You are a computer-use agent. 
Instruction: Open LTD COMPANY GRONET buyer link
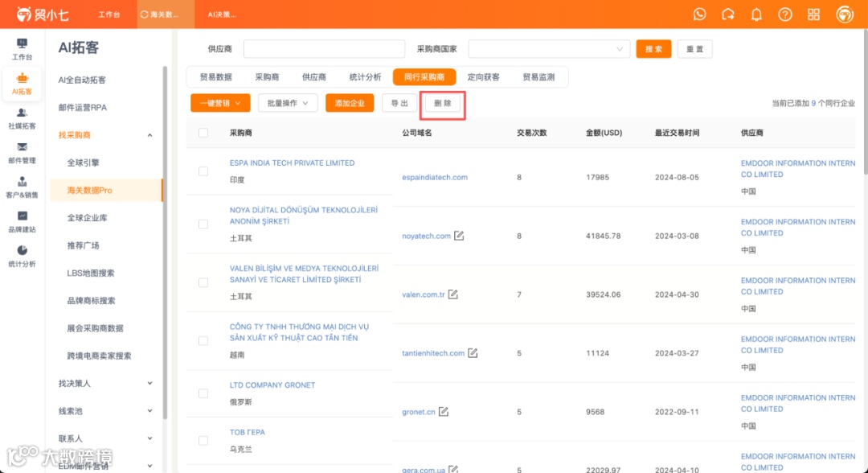[272, 385]
